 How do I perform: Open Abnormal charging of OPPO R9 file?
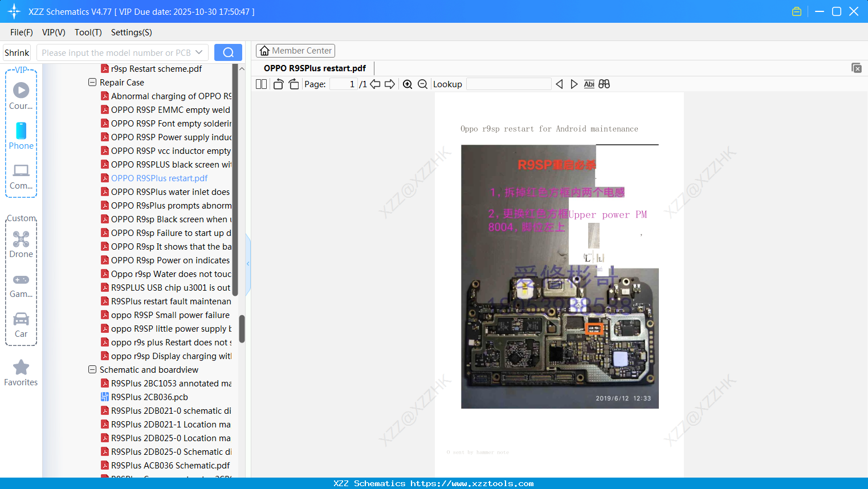pyautogui.click(x=166, y=96)
